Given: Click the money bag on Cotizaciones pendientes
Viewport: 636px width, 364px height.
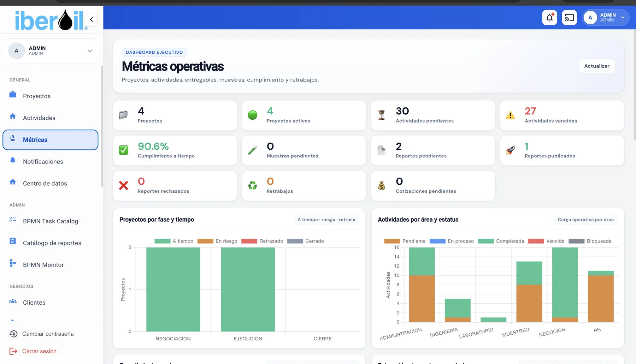Looking at the screenshot, I should tap(382, 186).
